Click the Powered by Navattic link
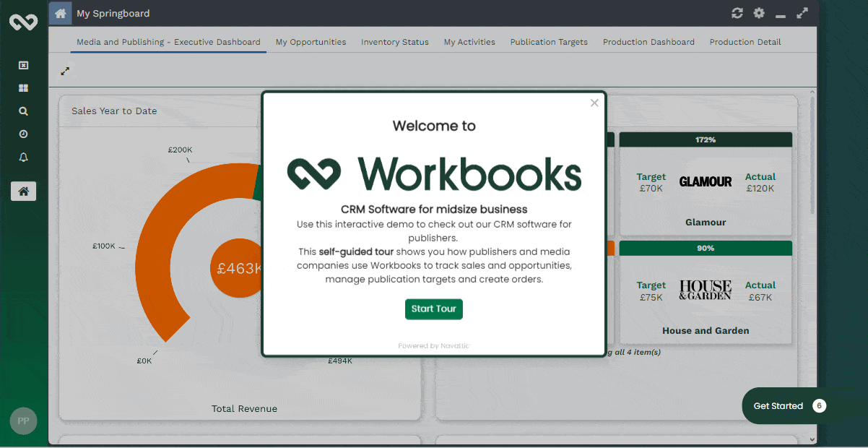 [x=434, y=345]
